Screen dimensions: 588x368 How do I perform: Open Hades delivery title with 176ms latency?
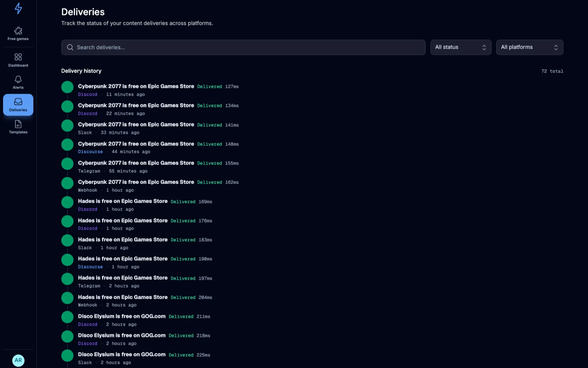point(123,221)
